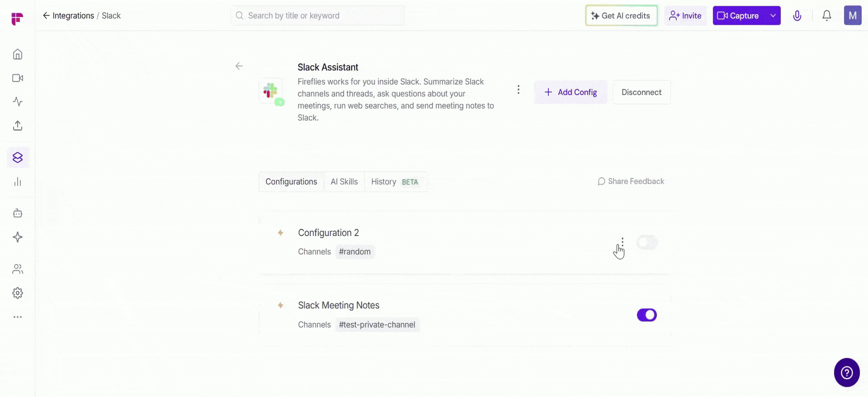Click the Disconnect button

click(x=642, y=92)
